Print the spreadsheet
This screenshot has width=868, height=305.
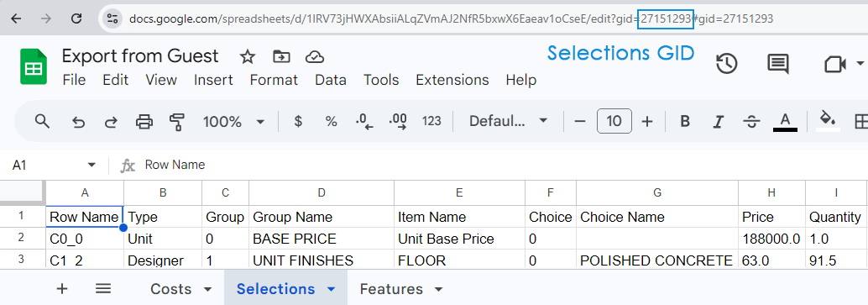(x=144, y=121)
